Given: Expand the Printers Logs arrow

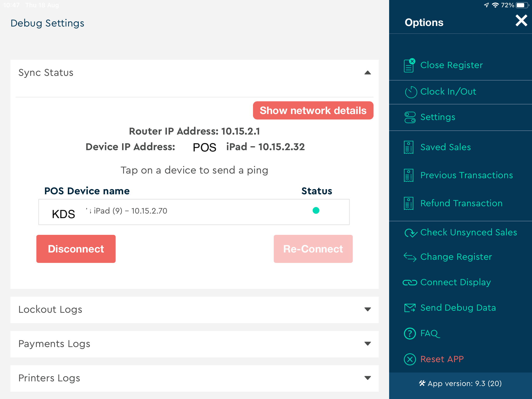Looking at the screenshot, I should coord(368,378).
